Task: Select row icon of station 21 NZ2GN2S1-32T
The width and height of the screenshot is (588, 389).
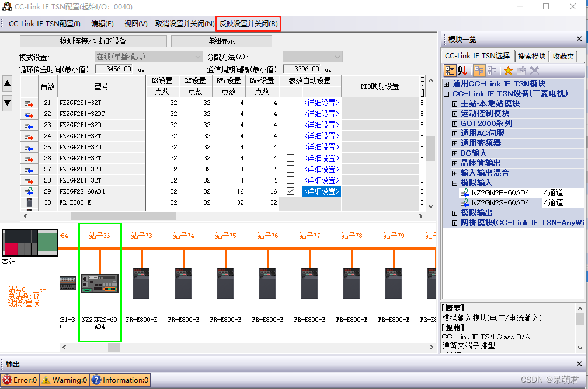Action: coord(29,104)
